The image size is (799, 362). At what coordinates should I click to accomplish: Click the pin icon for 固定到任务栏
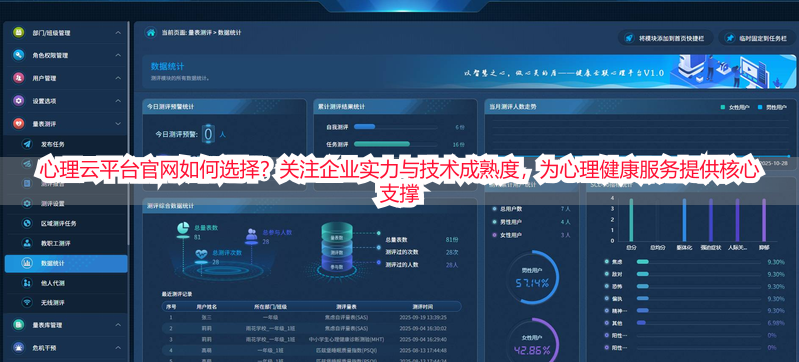(x=730, y=38)
